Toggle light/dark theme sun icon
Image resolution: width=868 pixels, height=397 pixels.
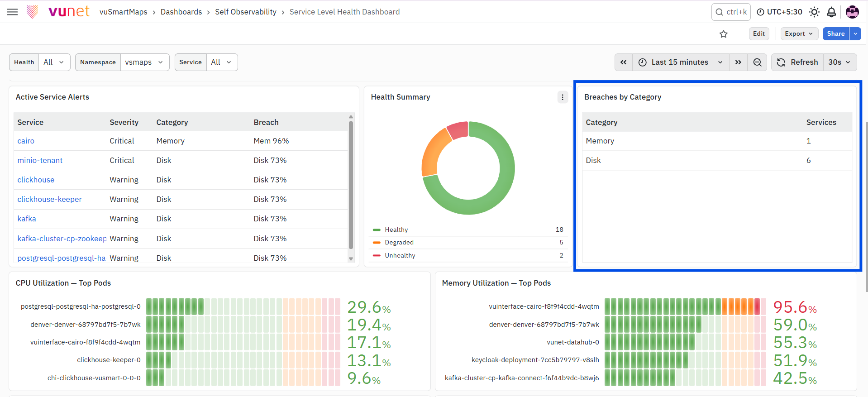(x=814, y=12)
